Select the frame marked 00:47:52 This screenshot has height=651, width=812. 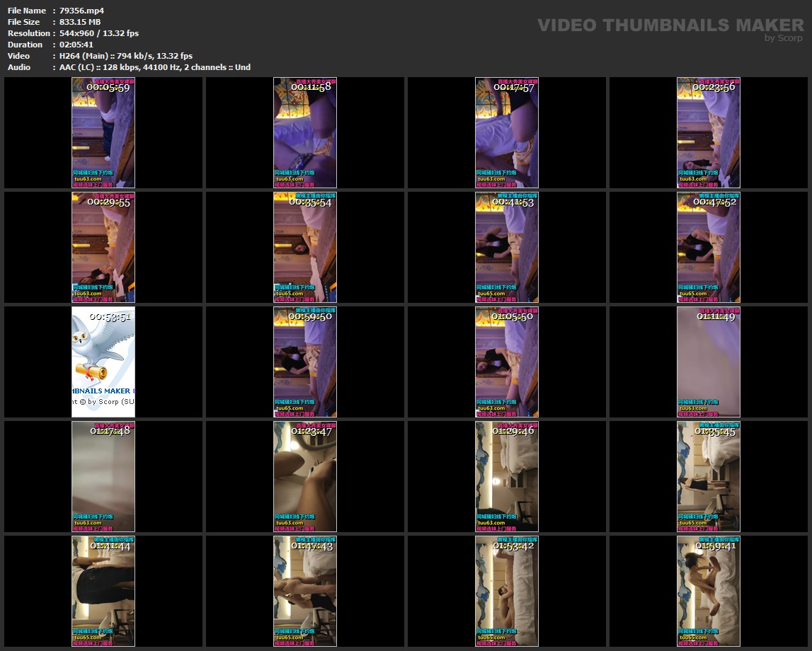[709, 248]
